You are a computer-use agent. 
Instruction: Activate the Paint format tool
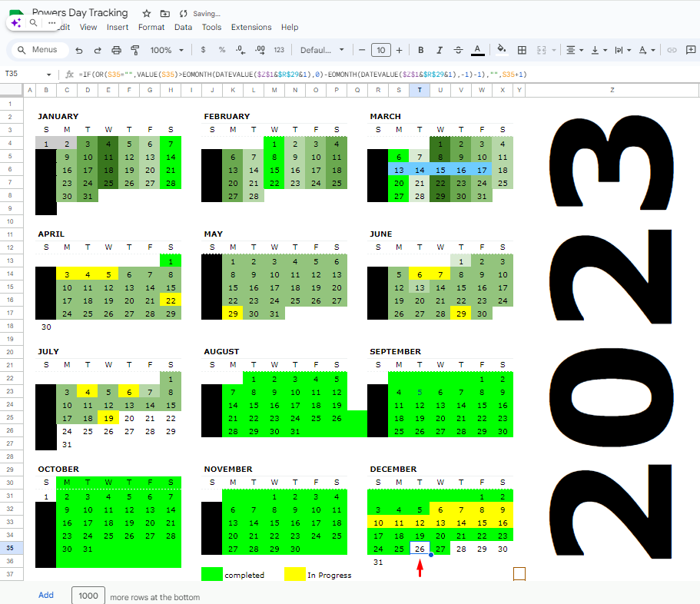coord(135,50)
